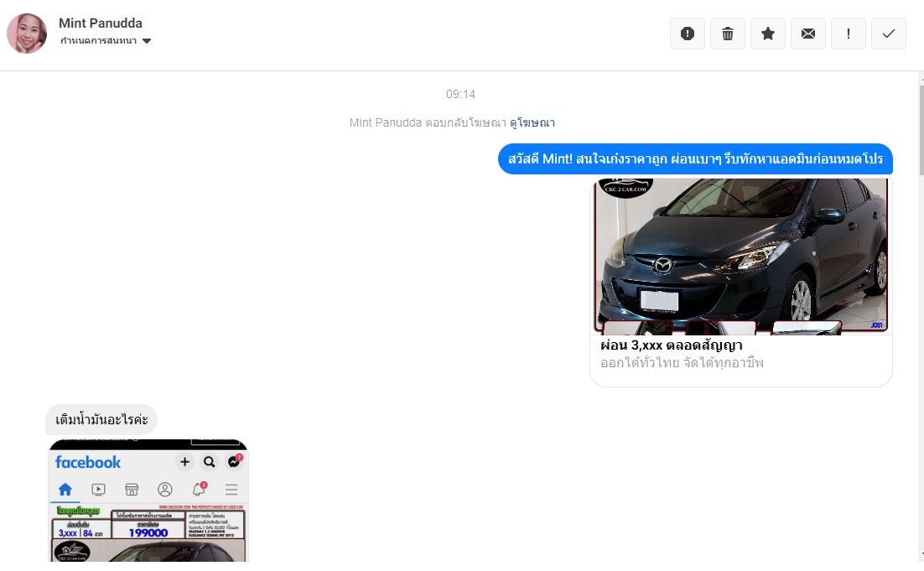Image resolution: width=924 pixels, height=571 pixels.
Task: Select the received message เติมน้ำมันอะไรค่ะ
Action: tap(101, 419)
